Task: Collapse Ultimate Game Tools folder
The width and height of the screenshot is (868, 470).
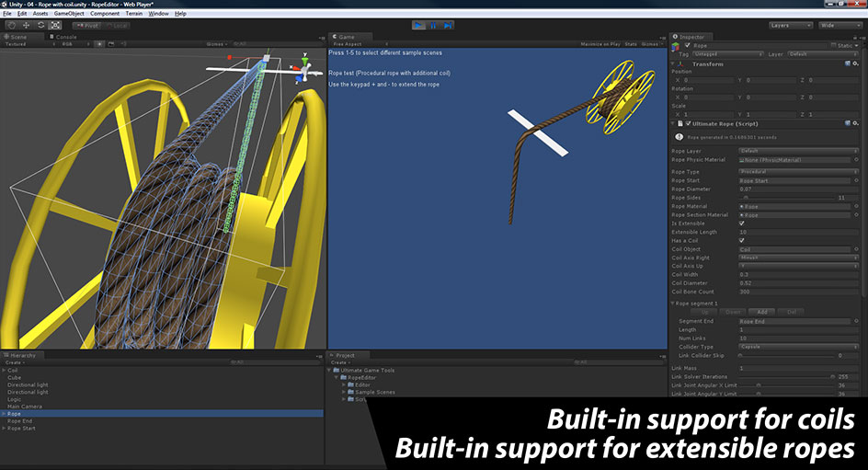Action: click(x=330, y=370)
